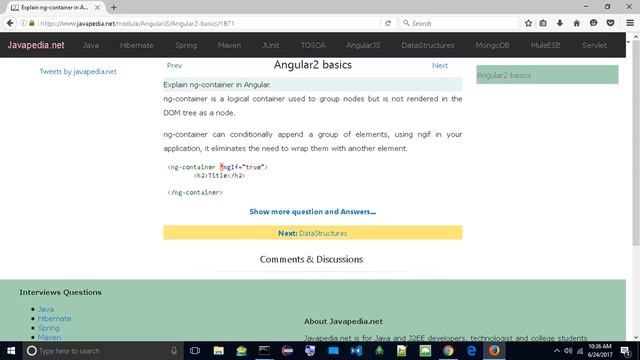The image size is (640, 360).
Task: Go back with the browser back arrow
Action: pyautogui.click(x=10, y=23)
